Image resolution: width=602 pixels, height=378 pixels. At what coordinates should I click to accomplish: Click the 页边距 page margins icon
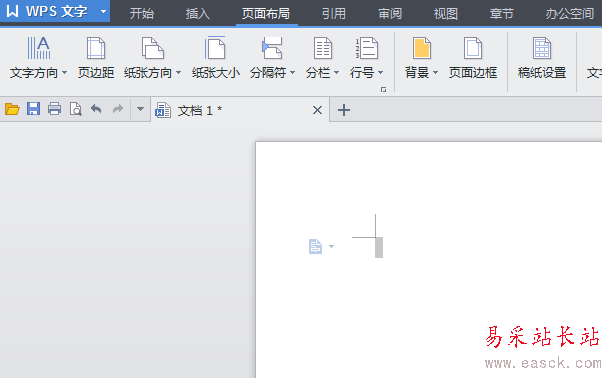pyautogui.click(x=96, y=48)
